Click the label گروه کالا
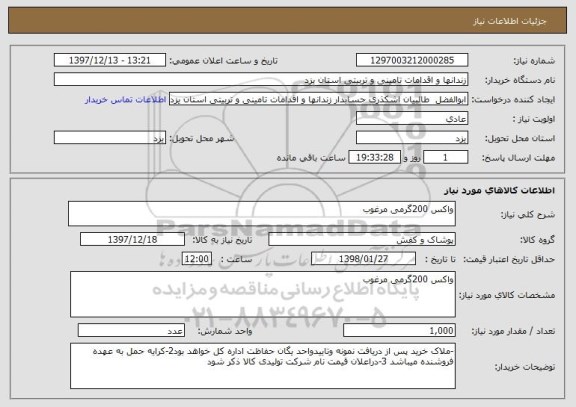The image size is (576, 407). click(x=537, y=240)
